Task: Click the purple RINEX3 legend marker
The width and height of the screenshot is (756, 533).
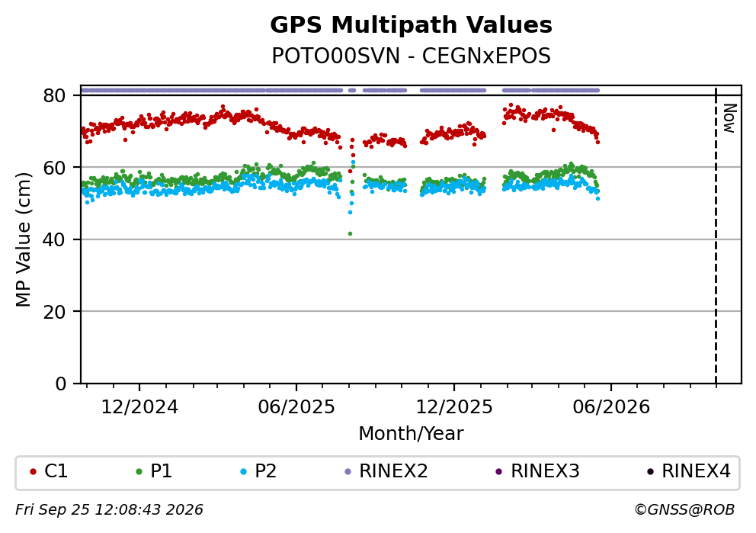Action: 499,472
